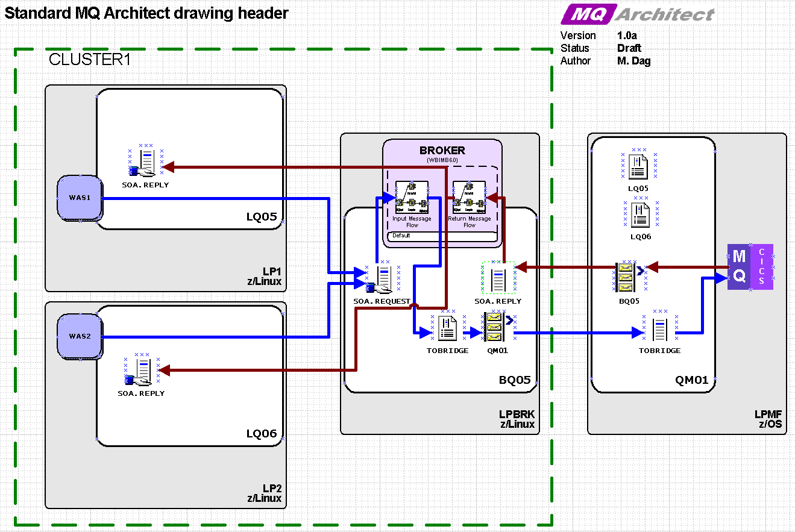Click the SOA.REPLY queue icon in LQ05
Screen dimensions: 795x532
(x=145, y=163)
